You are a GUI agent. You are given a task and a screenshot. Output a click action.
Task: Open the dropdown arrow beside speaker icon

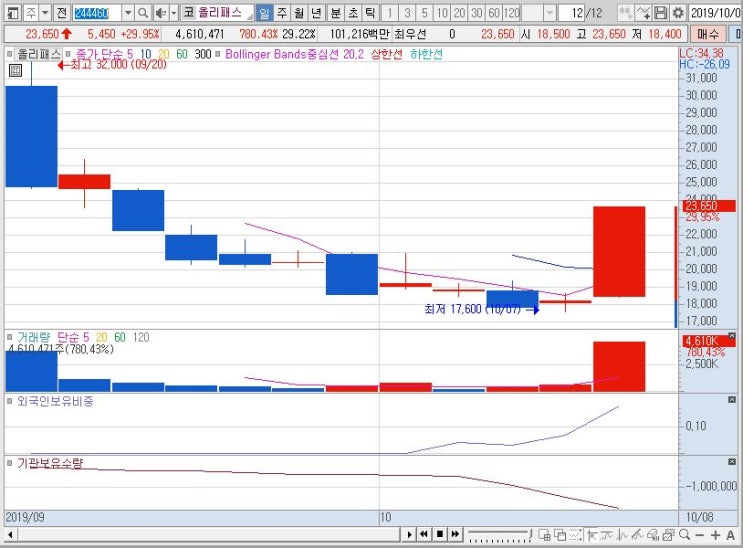click(x=173, y=13)
